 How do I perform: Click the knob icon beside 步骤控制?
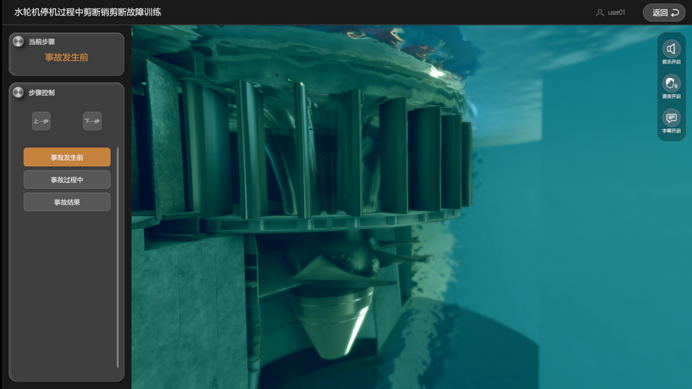click(x=18, y=92)
